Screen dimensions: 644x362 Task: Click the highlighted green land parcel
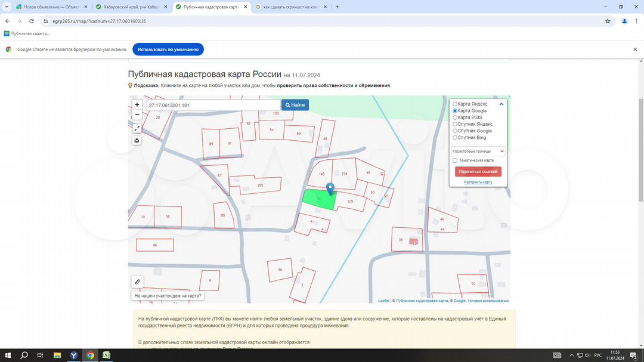316,199
